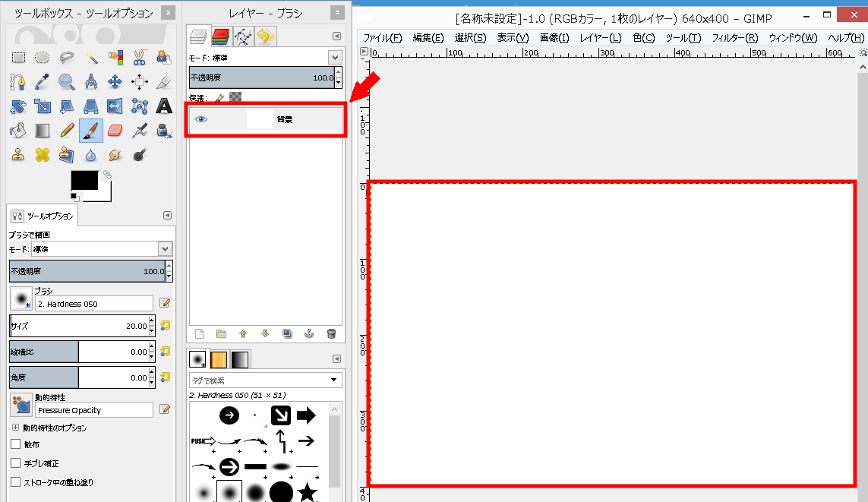868x502 pixels.
Task: Select the Dodge/Burn tool
Action: (x=140, y=155)
